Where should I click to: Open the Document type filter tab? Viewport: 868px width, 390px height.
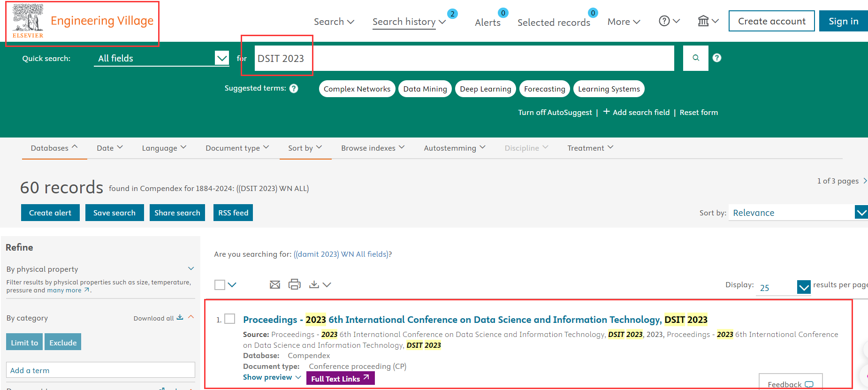click(237, 148)
